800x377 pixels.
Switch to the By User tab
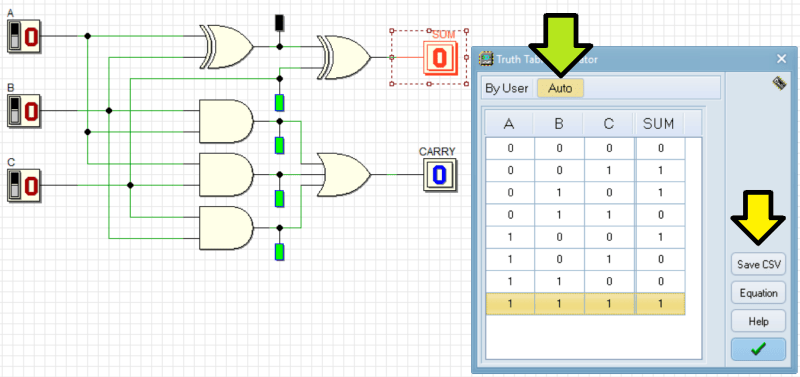click(x=507, y=88)
